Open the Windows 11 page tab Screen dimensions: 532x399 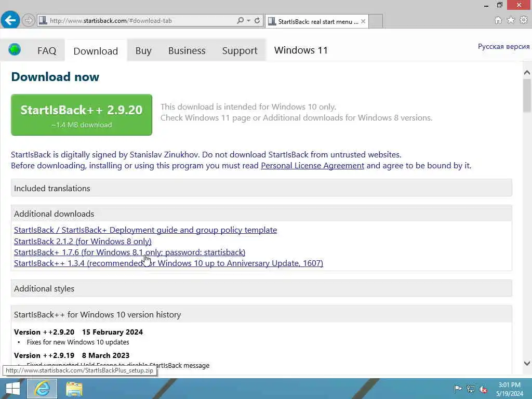click(301, 50)
